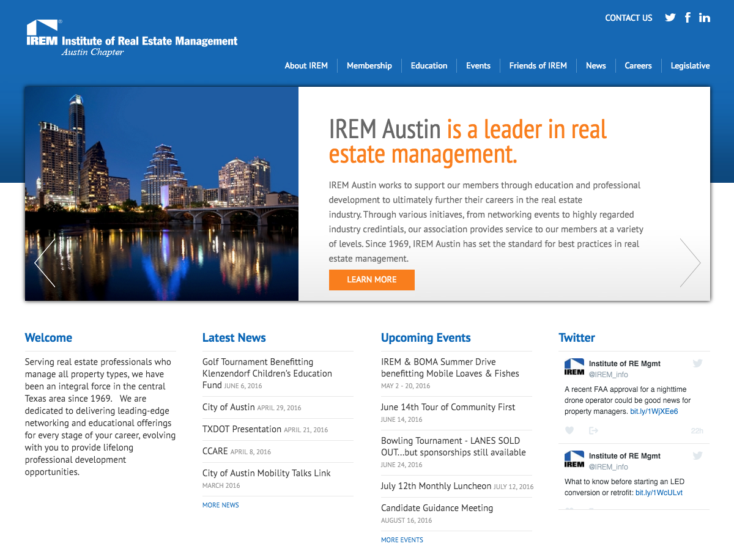Image resolution: width=734 pixels, height=560 pixels.
Task: Open the Legislative menu item
Action: (691, 65)
